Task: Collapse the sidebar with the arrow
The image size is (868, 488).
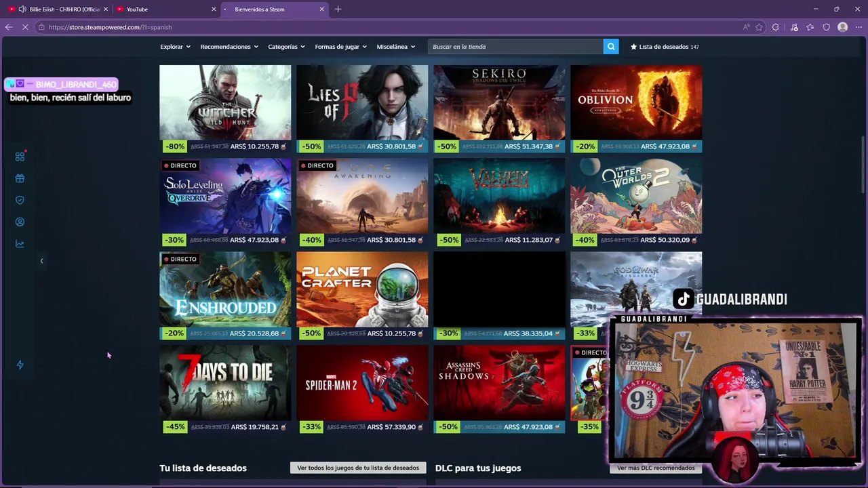Action: [x=41, y=260]
